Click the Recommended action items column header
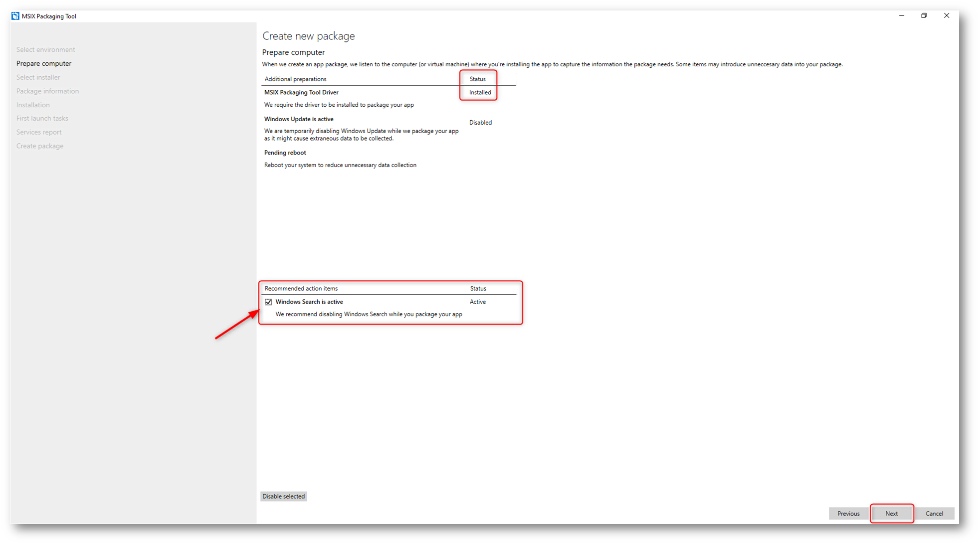This screenshot has height=545, width=980. tap(301, 289)
